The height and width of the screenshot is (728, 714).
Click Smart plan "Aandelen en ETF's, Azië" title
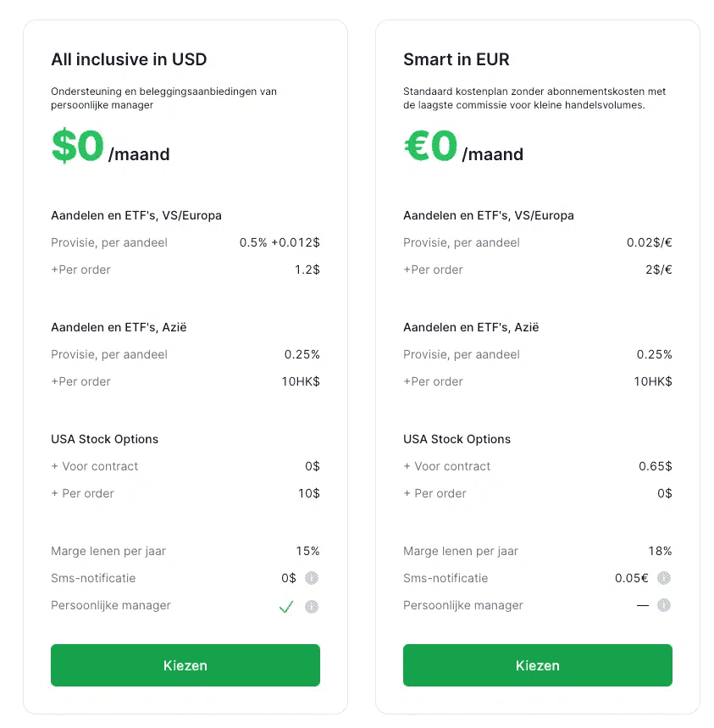click(x=471, y=327)
